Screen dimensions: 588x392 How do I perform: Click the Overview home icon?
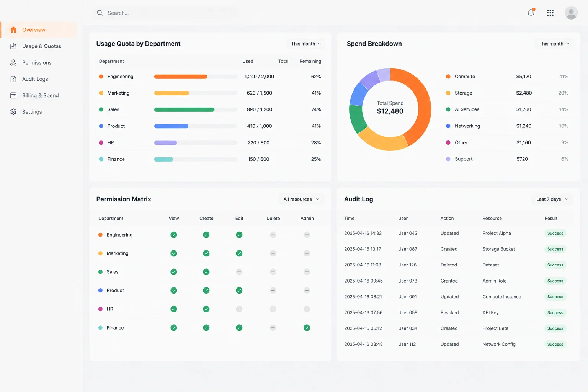[x=13, y=30]
